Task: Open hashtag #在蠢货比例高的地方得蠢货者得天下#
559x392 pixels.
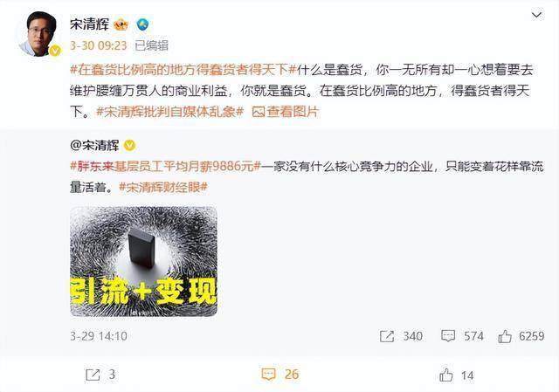Action: [183, 70]
